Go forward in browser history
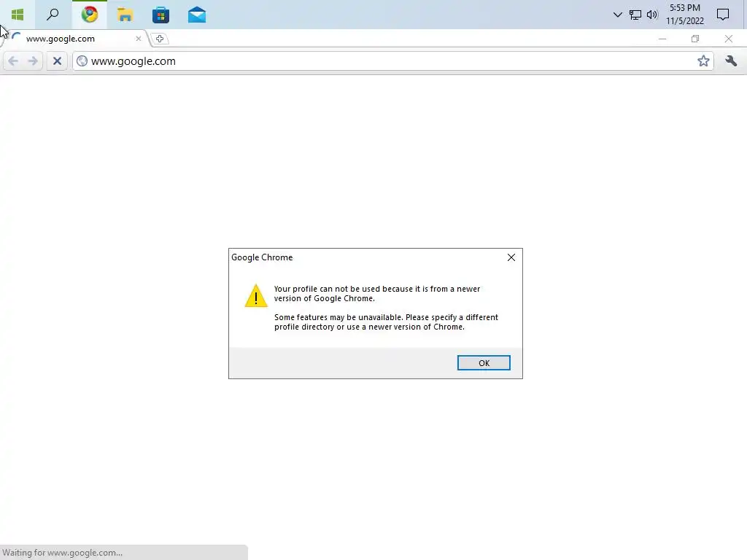This screenshot has height=560, width=747. click(x=33, y=61)
